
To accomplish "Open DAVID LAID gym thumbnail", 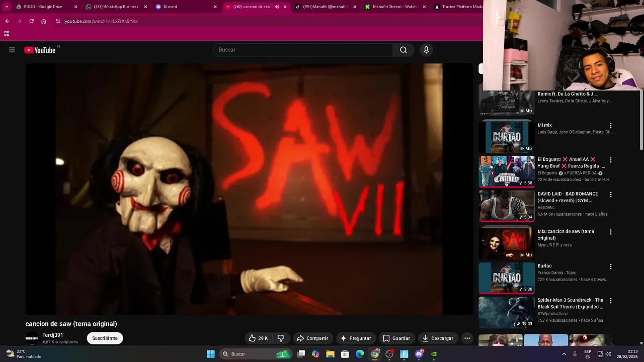I will tap(506, 206).
